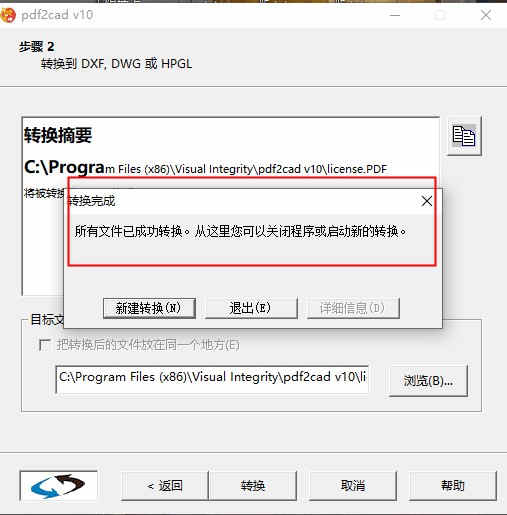Click the license.PDF path in summary
507x515 pixels.
click(x=205, y=168)
